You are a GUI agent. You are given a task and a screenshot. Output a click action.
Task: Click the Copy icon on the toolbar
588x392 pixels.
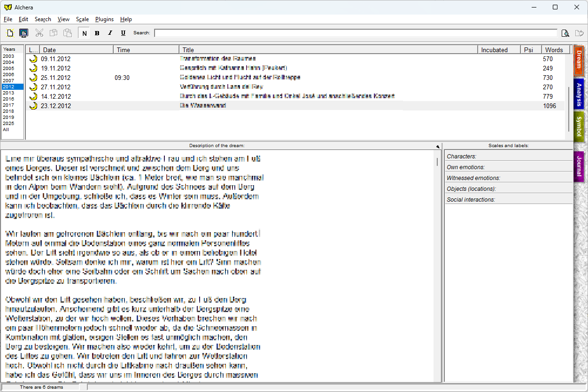tap(53, 33)
